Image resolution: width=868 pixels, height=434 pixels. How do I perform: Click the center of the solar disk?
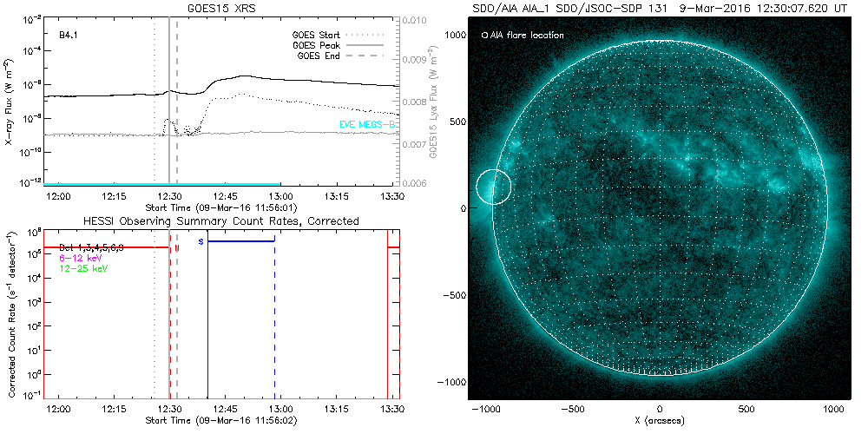click(661, 207)
